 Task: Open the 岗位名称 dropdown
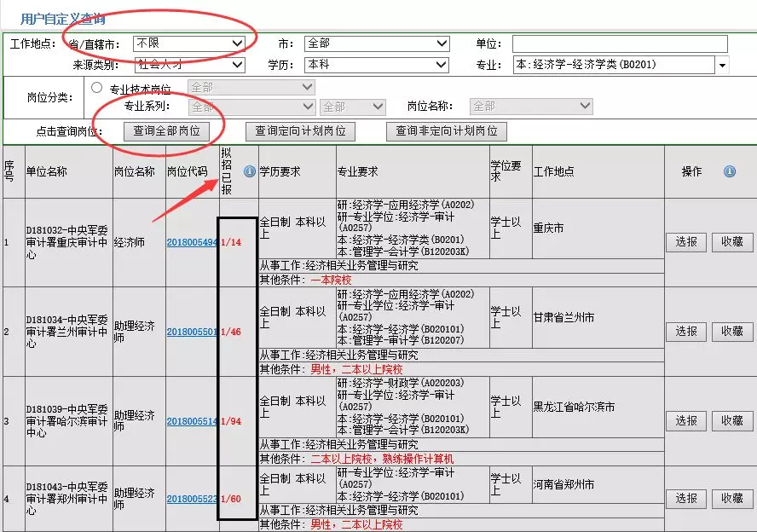point(532,107)
